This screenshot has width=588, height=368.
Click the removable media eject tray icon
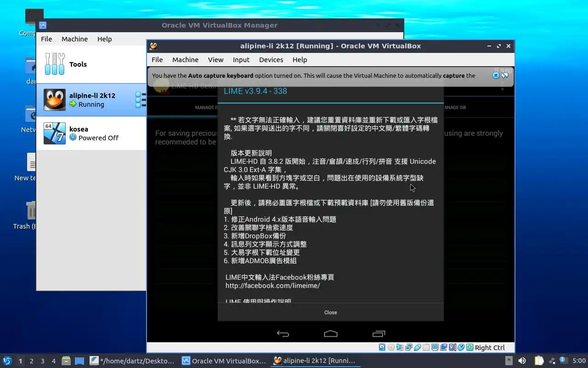coord(509,361)
